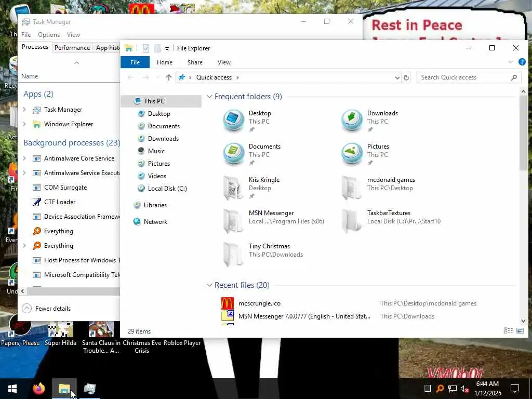
Task: Open the Documents frequent folder icon
Action: 233,154
